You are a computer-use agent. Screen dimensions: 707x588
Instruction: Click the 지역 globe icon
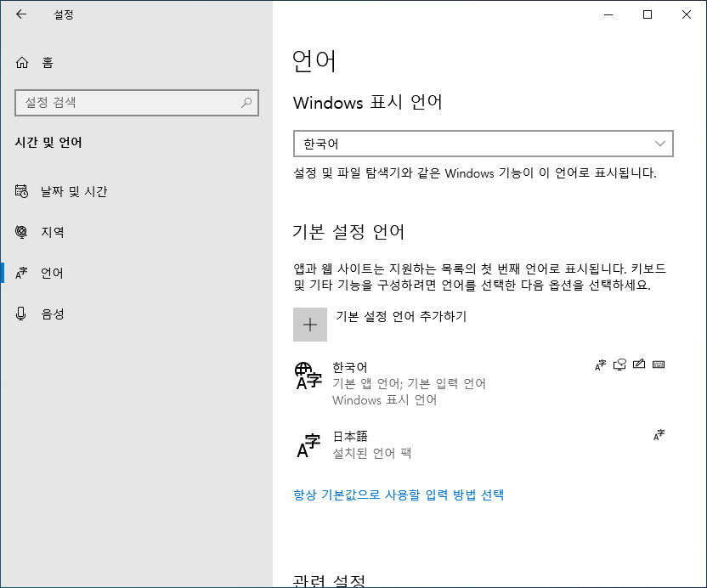(x=21, y=232)
